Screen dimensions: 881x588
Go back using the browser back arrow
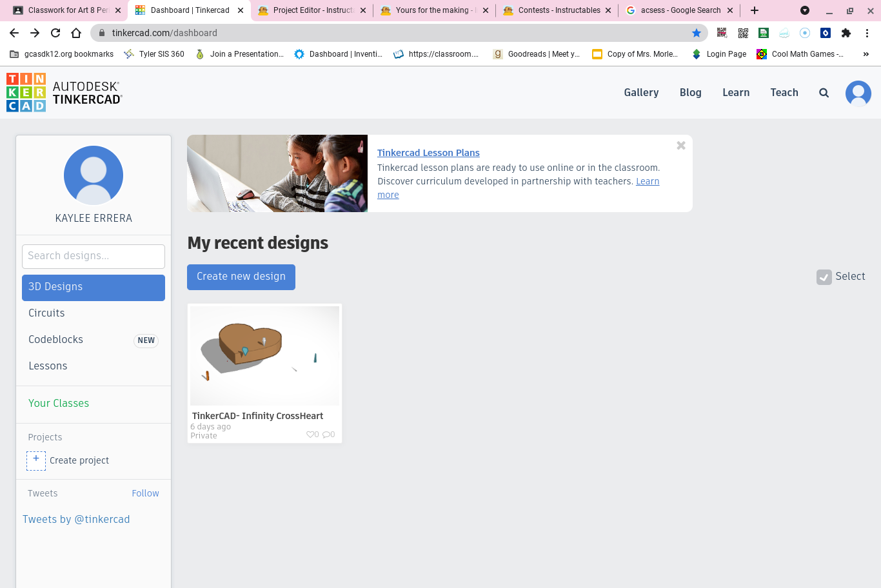click(x=14, y=33)
